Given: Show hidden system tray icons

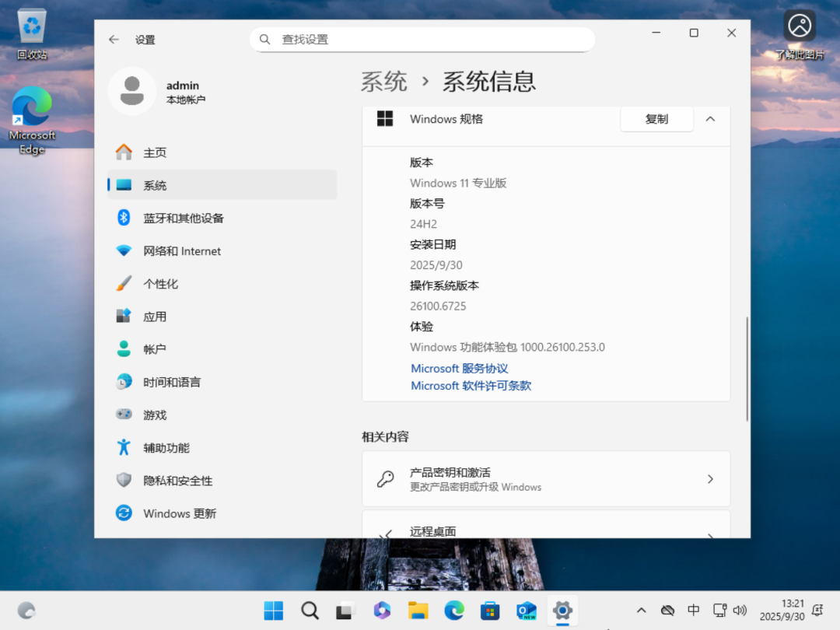Looking at the screenshot, I should pos(641,611).
